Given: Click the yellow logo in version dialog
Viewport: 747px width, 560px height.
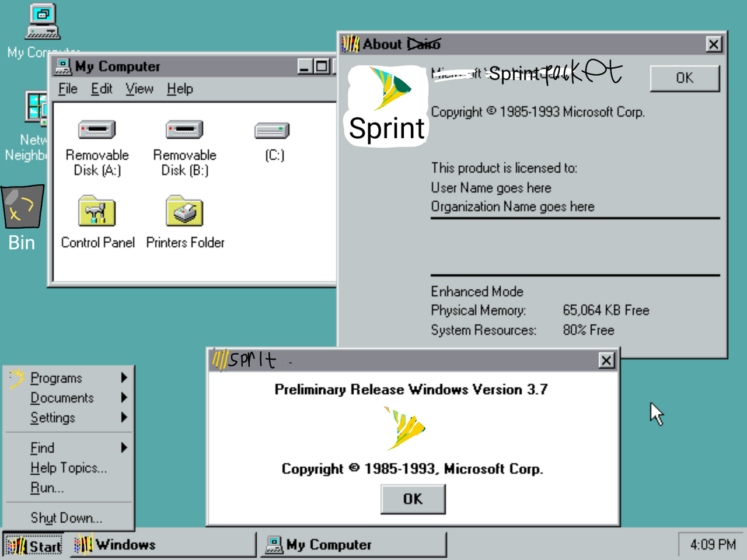Looking at the screenshot, I should point(405,429).
